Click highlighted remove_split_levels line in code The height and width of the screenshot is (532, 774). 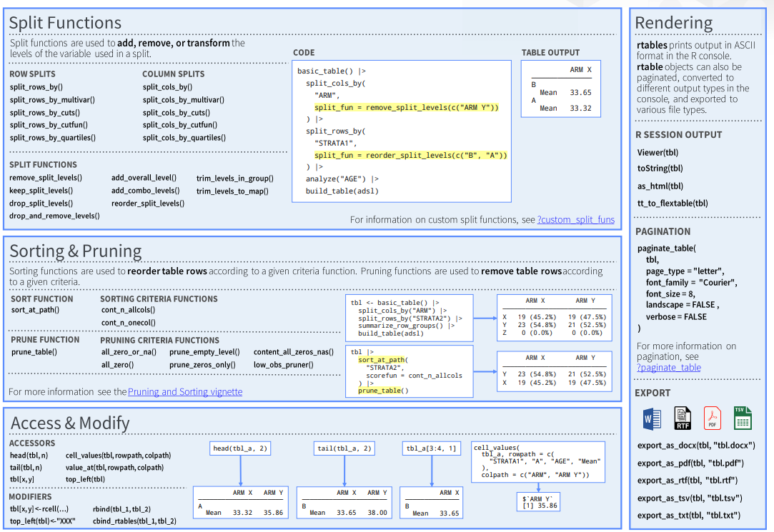tap(406, 107)
